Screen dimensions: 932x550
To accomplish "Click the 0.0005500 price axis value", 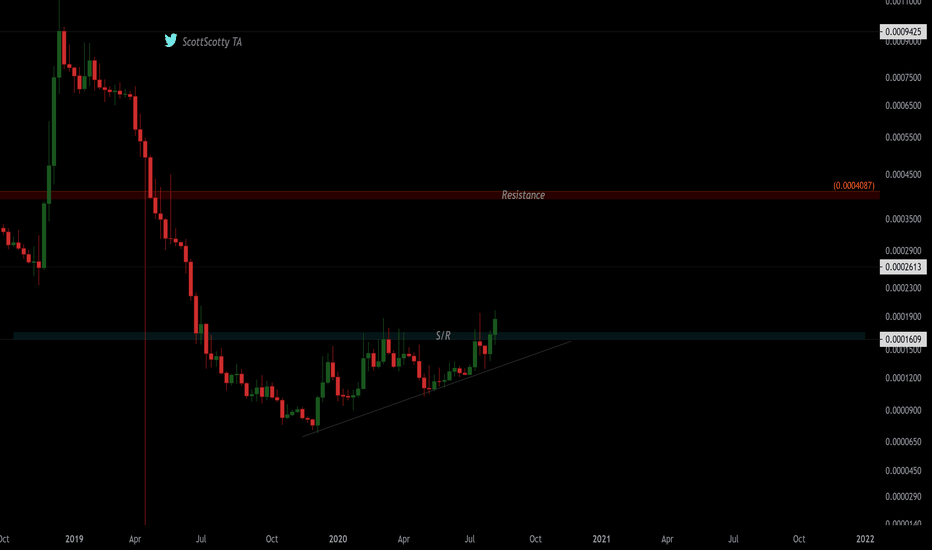I will coord(903,137).
